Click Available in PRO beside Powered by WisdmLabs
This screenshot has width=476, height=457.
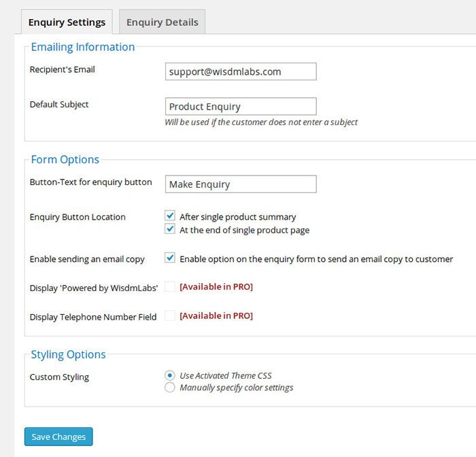pos(216,287)
